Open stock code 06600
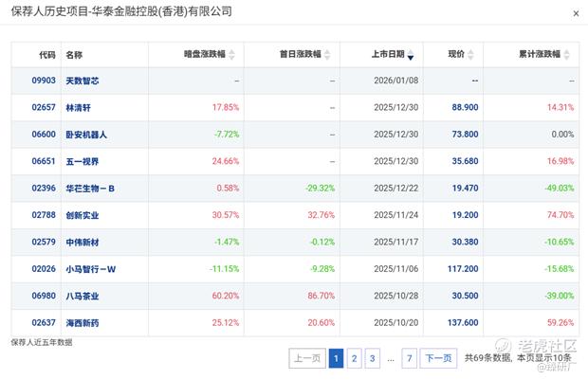The width and height of the screenshot is (588, 380). pyautogui.click(x=44, y=135)
